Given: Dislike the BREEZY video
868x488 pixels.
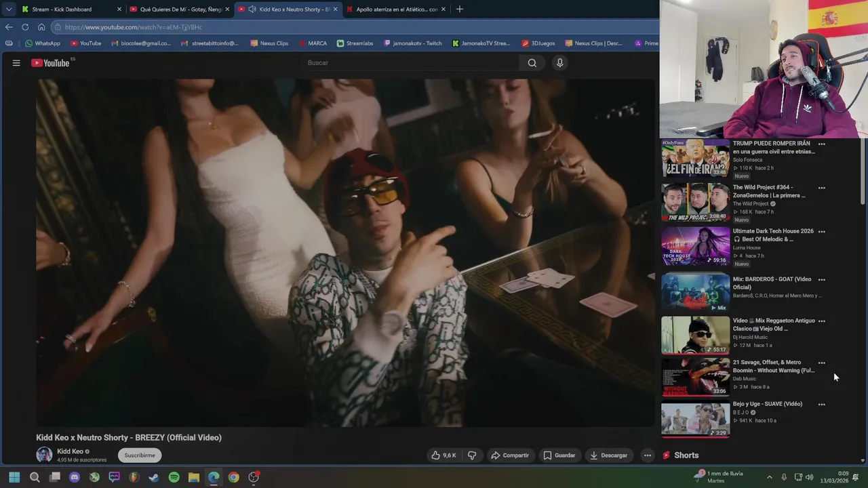Looking at the screenshot, I should pyautogui.click(x=472, y=455).
